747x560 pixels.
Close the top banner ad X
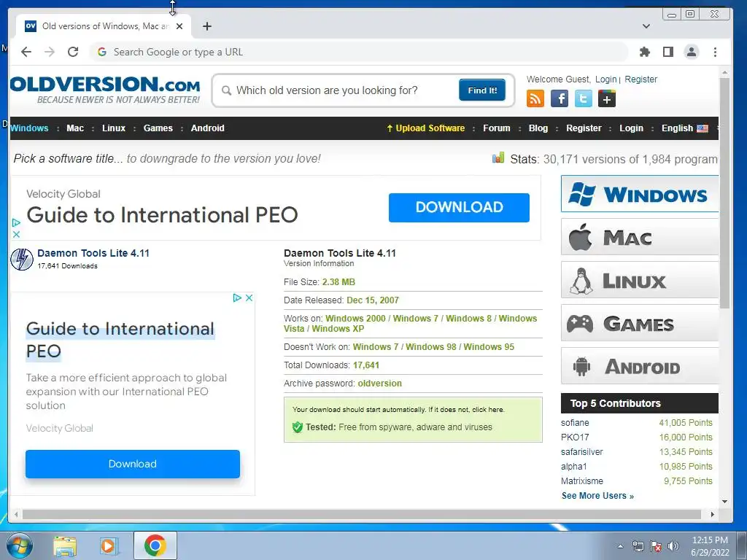pyautogui.click(x=16, y=234)
